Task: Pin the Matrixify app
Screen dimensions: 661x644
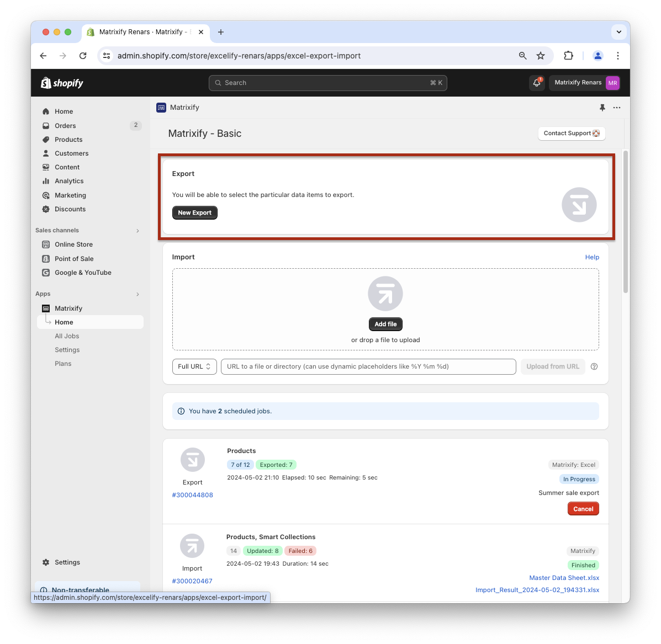Action: (602, 108)
